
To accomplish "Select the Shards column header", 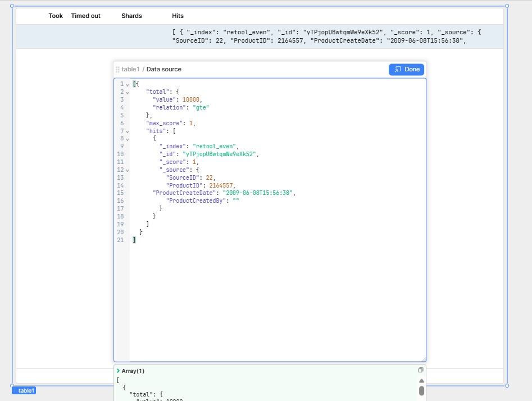I will tap(131, 16).
